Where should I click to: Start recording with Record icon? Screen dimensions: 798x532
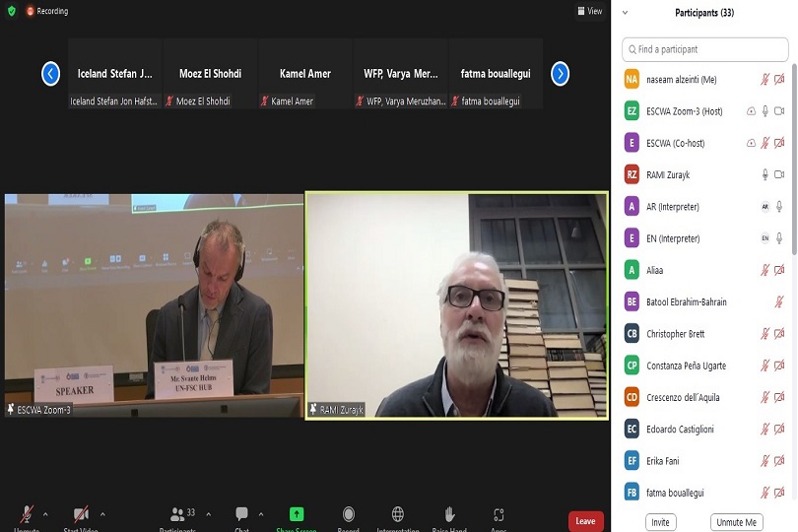tap(348, 515)
